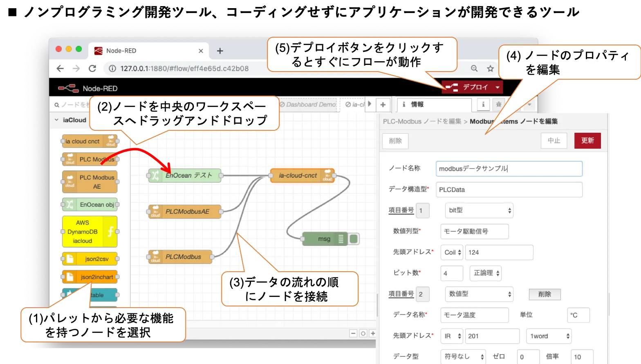Click 削除 button in 項目番号 2 row

545,294
